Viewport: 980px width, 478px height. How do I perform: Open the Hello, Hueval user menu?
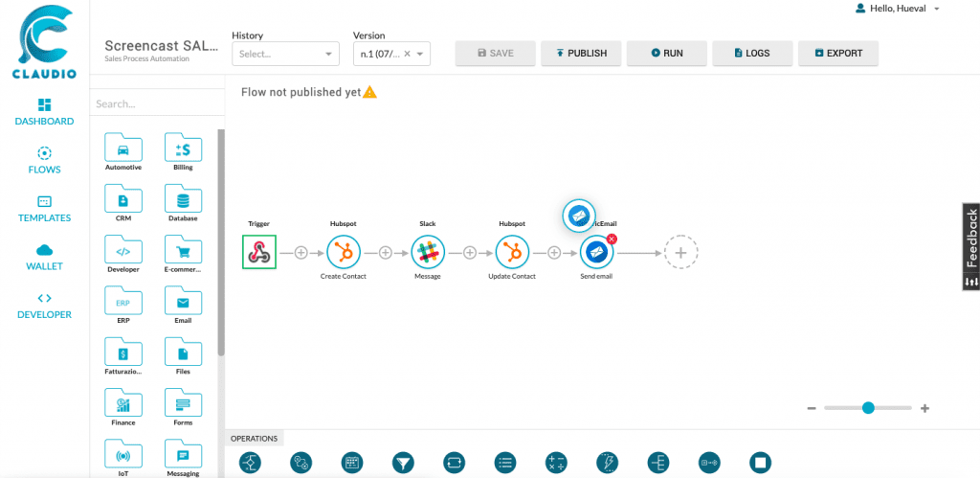pyautogui.click(x=898, y=9)
